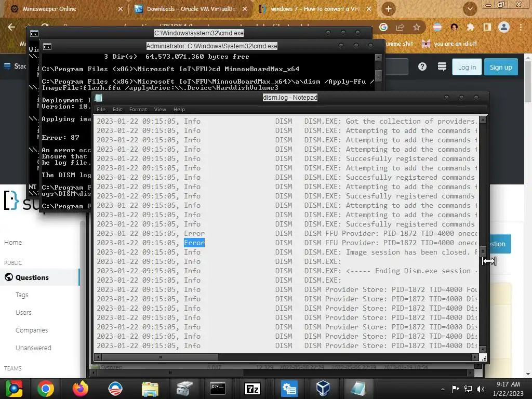Click the system tray volume icon

pos(481,389)
